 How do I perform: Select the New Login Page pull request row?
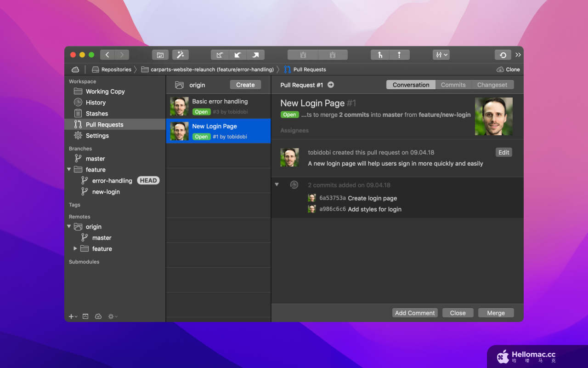coord(219,131)
